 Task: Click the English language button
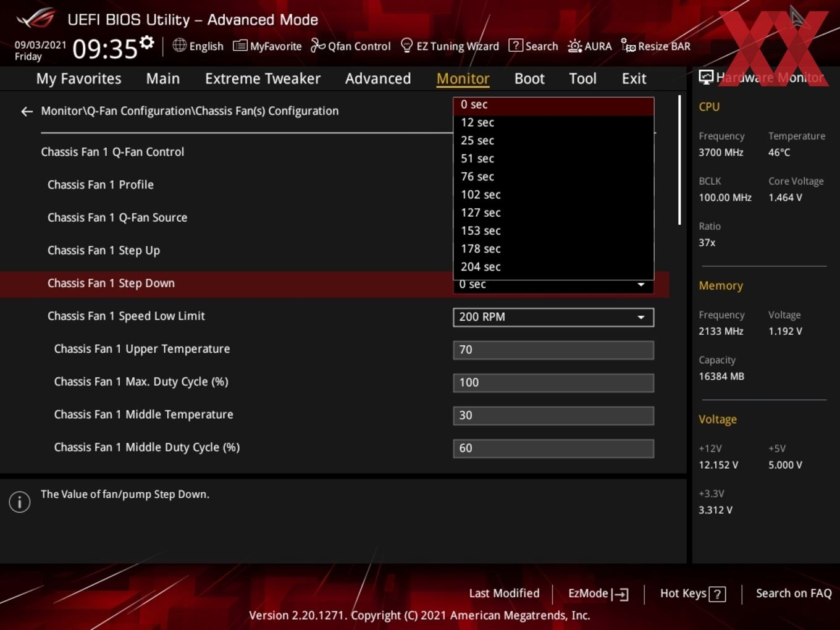pyautogui.click(x=198, y=46)
